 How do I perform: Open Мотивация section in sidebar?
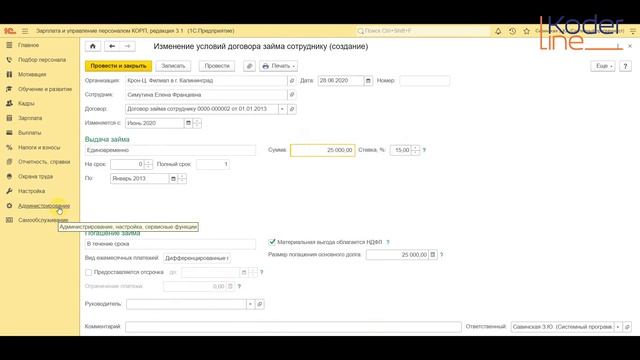[32, 75]
